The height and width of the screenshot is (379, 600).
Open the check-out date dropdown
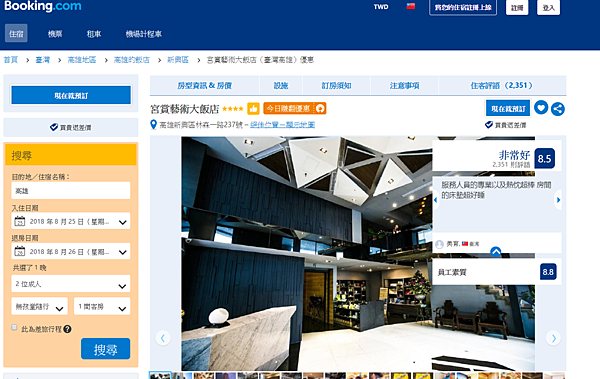coord(71,252)
